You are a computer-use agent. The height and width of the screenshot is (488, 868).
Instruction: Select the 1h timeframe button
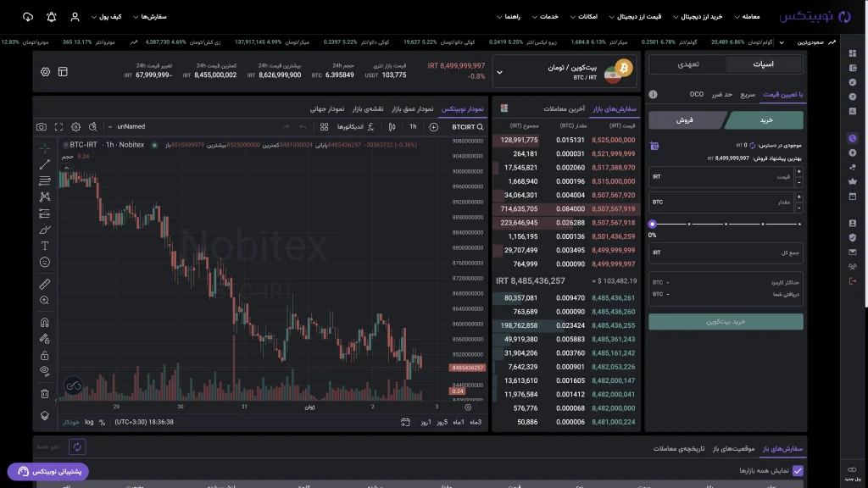coord(413,127)
